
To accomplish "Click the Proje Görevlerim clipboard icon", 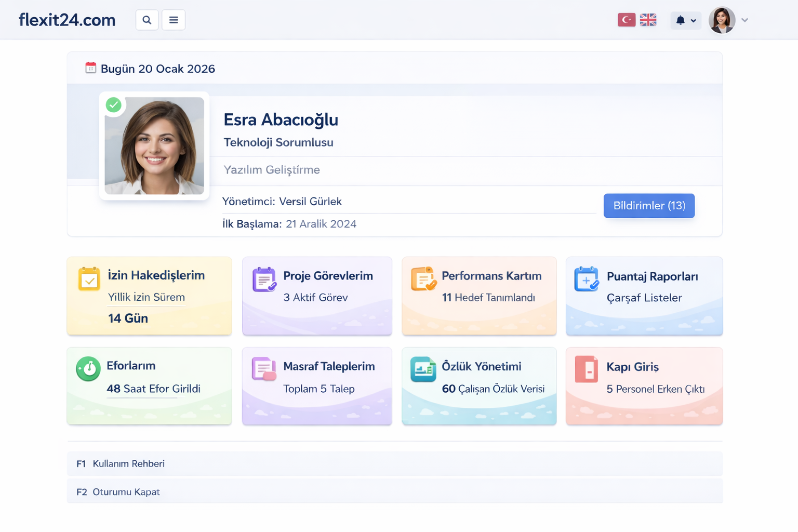I will click(x=264, y=280).
